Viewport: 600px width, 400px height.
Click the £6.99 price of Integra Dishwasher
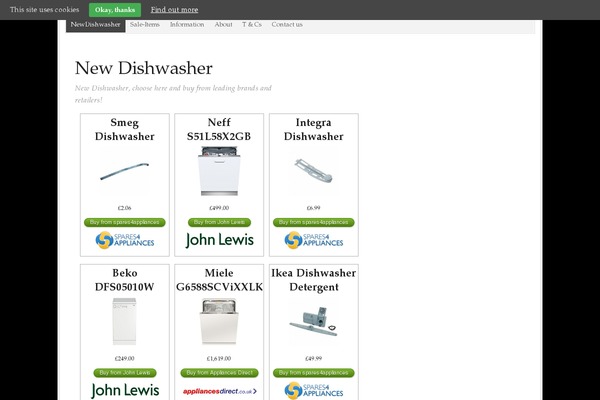(x=313, y=208)
